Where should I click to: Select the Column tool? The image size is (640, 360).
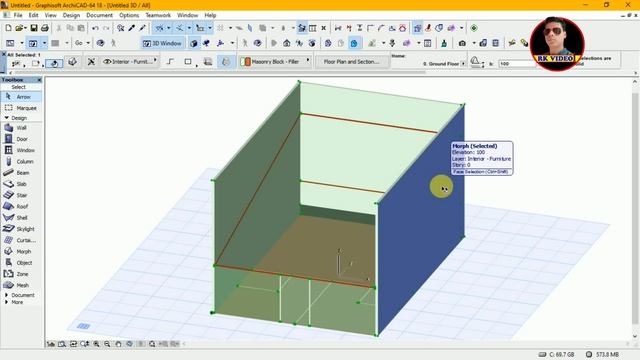click(x=21, y=161)
